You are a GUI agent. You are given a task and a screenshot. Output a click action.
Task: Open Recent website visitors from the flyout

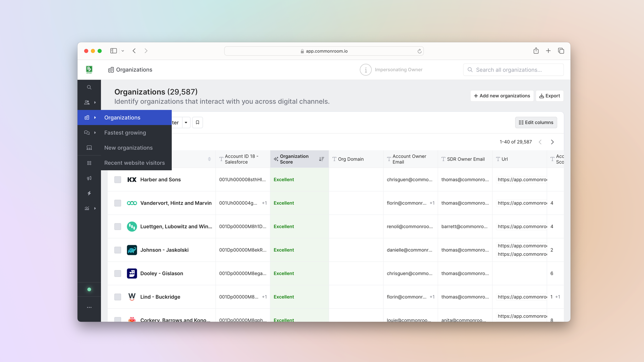click(135, 163)
